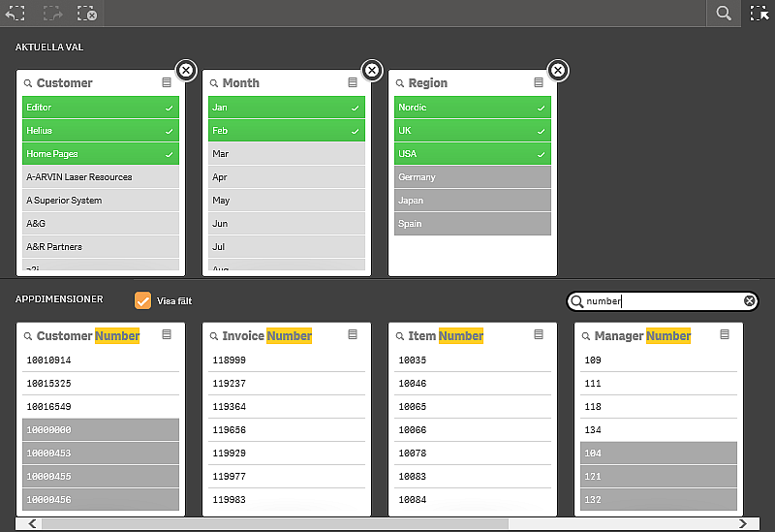775x532 pixels.
Task: Select manager number 109
Action: pyautogui.click(x=659, y=360)
